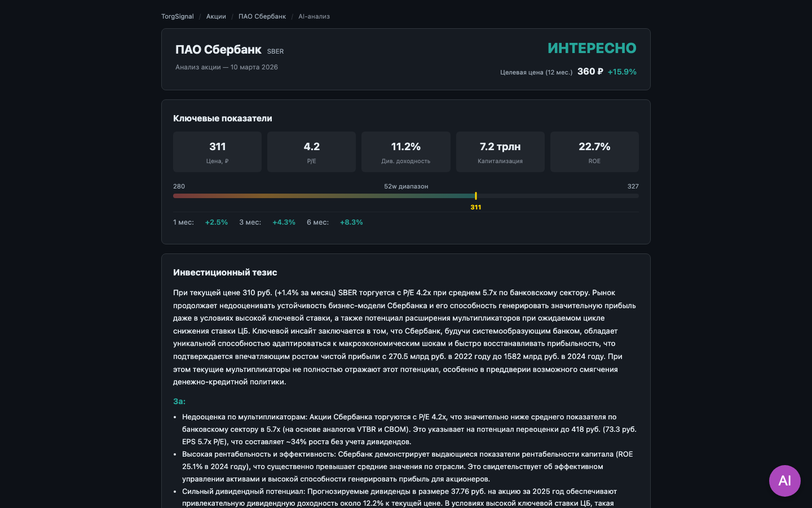Open the ПАО Сбербанк breadcrumb
This screenshot has height=508, width=812.
pos(262,16)
